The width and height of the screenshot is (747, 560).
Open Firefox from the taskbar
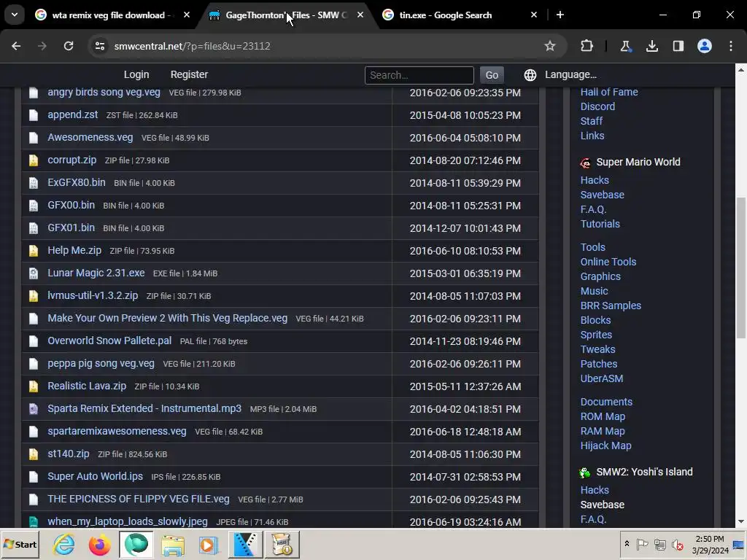coord(99,544)
